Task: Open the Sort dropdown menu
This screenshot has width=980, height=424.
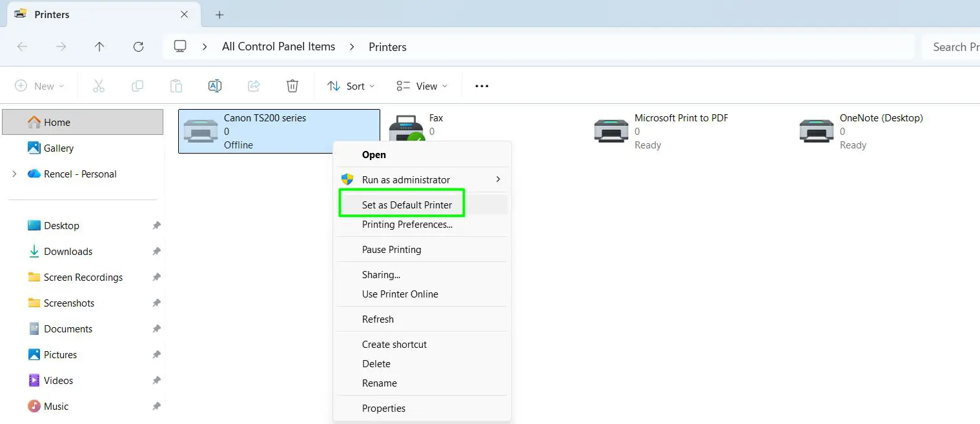Action: click(x=351, y=86)
